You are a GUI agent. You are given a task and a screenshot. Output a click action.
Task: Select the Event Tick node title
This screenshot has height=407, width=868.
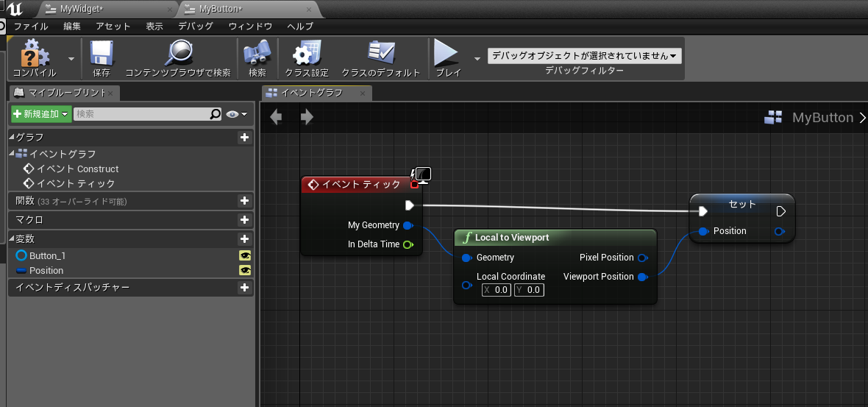click(x=361, y=185)
